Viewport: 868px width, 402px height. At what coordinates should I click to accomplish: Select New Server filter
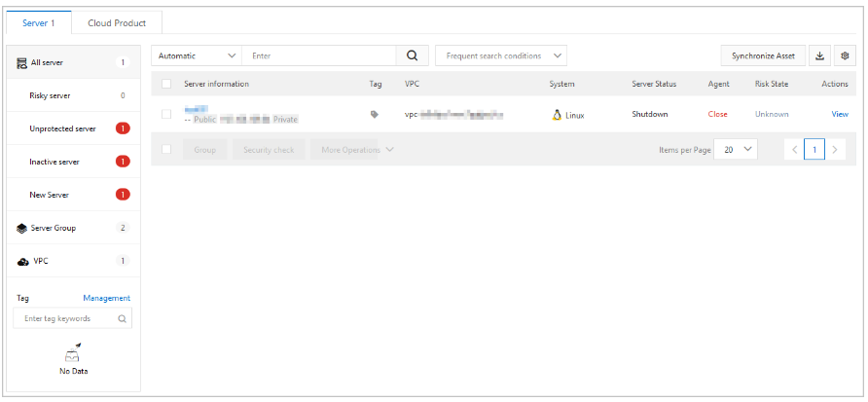(x=74, y=195)
